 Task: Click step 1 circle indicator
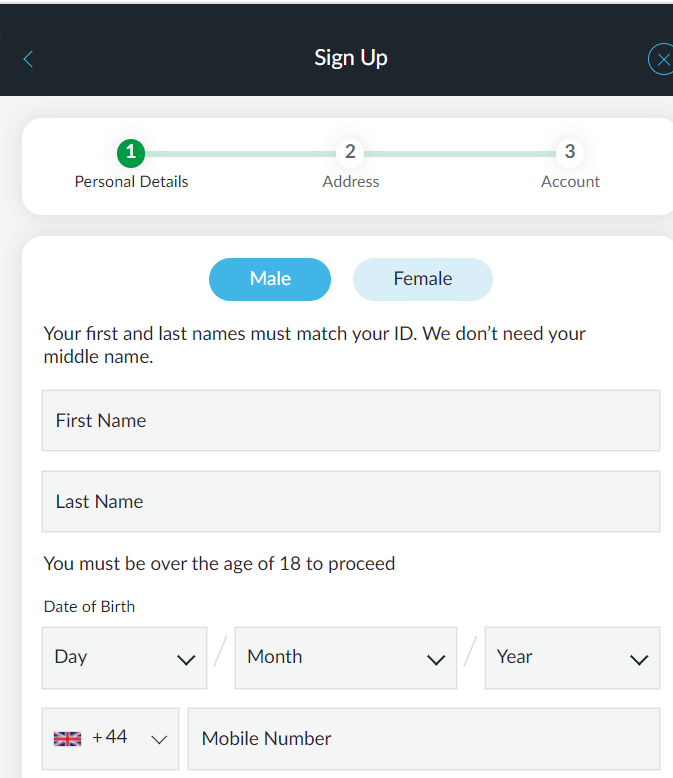coord(131,153)
